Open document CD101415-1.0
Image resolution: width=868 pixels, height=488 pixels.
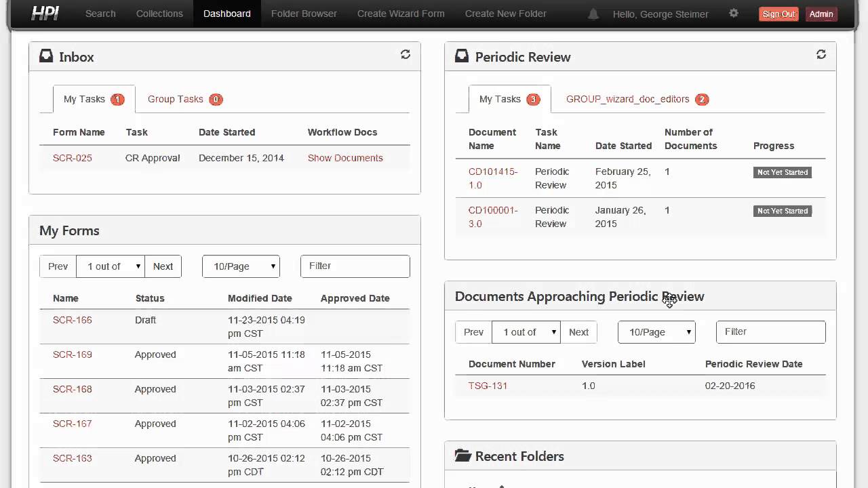(x=493, y=178)
